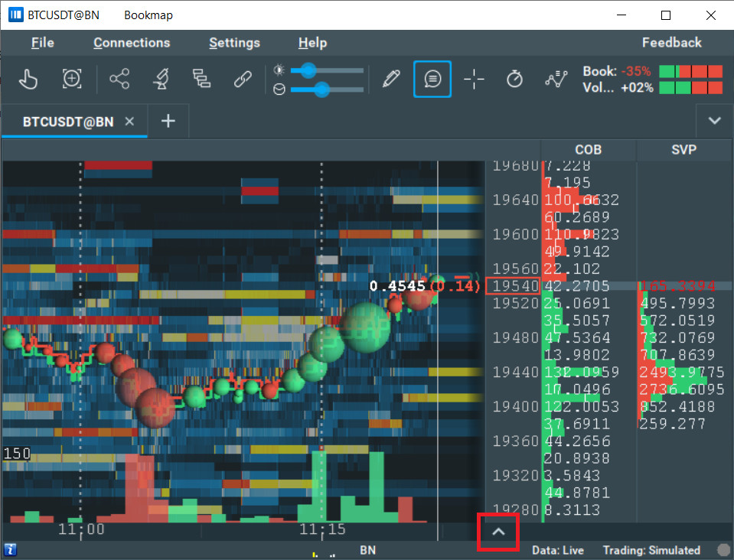
Task: Click the BN label in status bar
Action: [x=367, y=550]
